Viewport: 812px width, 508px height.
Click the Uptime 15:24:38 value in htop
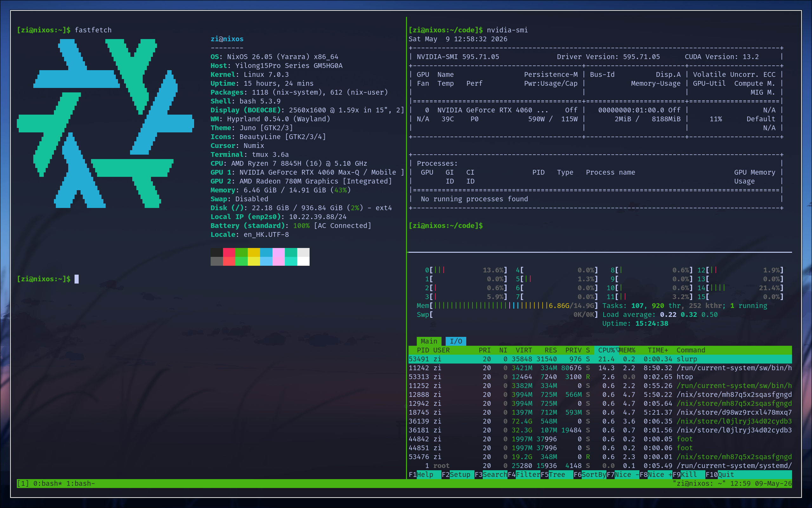coord(652,323)
